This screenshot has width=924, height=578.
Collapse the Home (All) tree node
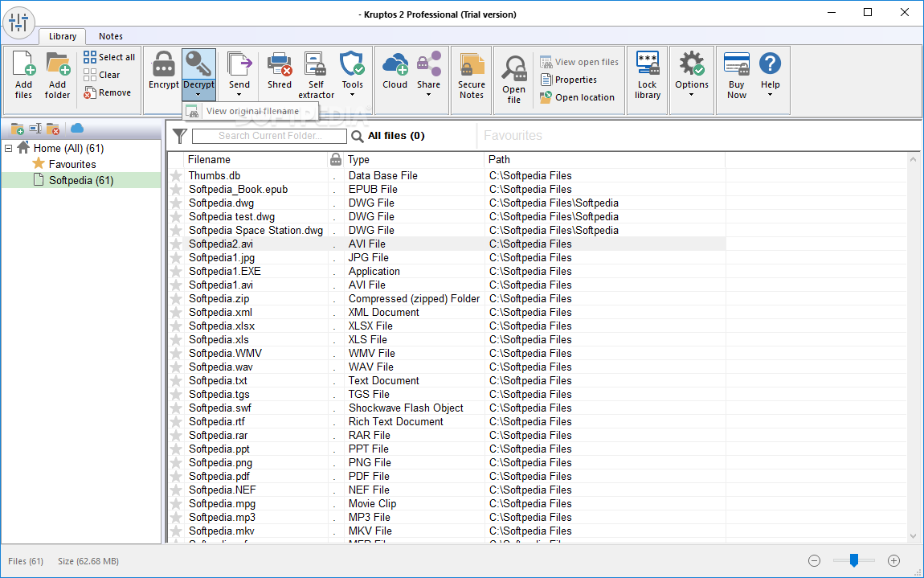[9, 148]
